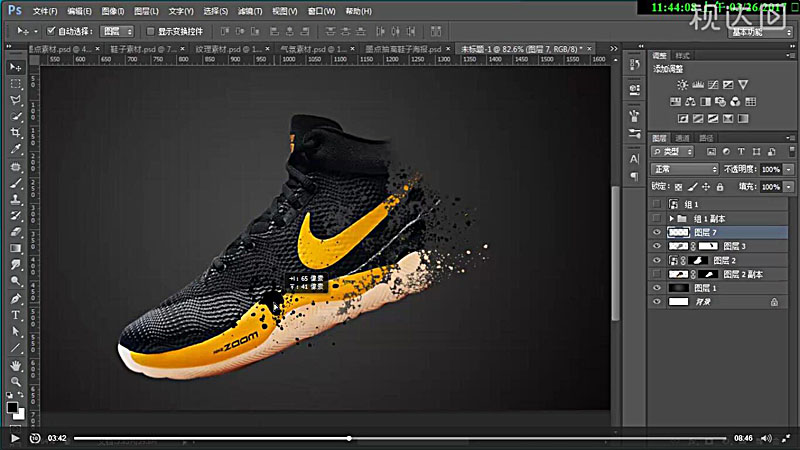Select the Eraser tool
Viewport: 800px width, 450px height.
(16, 232)
